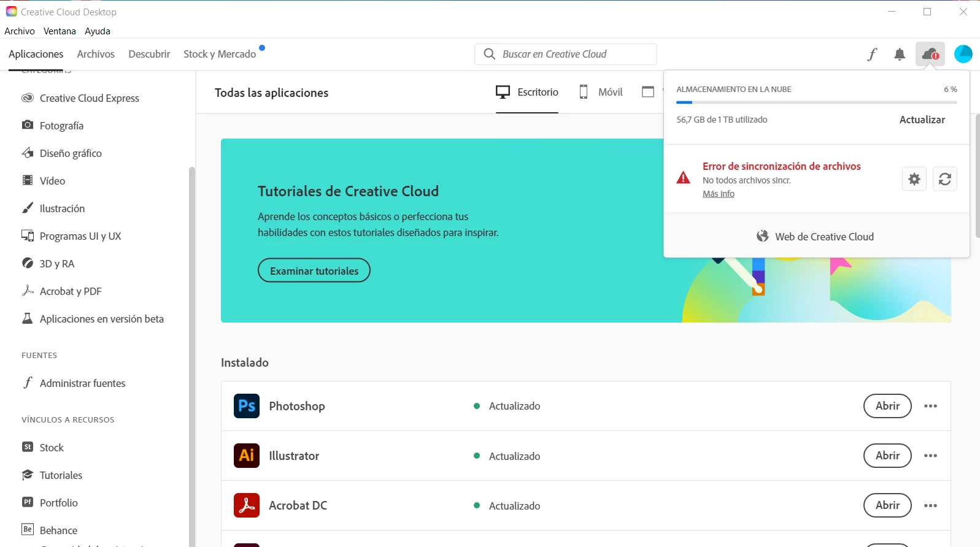This screenshot has width=980, height=547.
Task: Open notifications bell icon
Action: [900, 54]
